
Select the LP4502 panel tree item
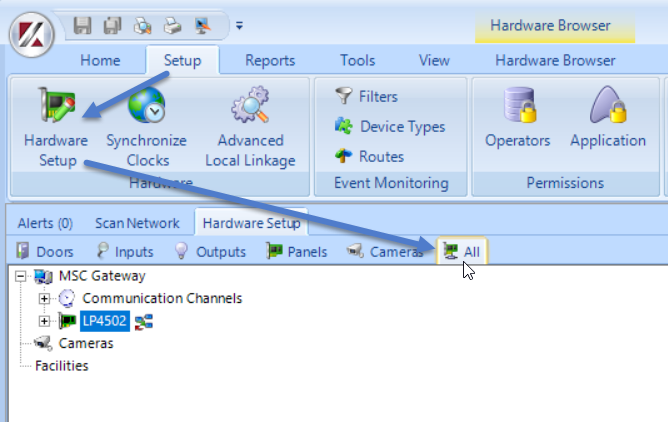105,321
